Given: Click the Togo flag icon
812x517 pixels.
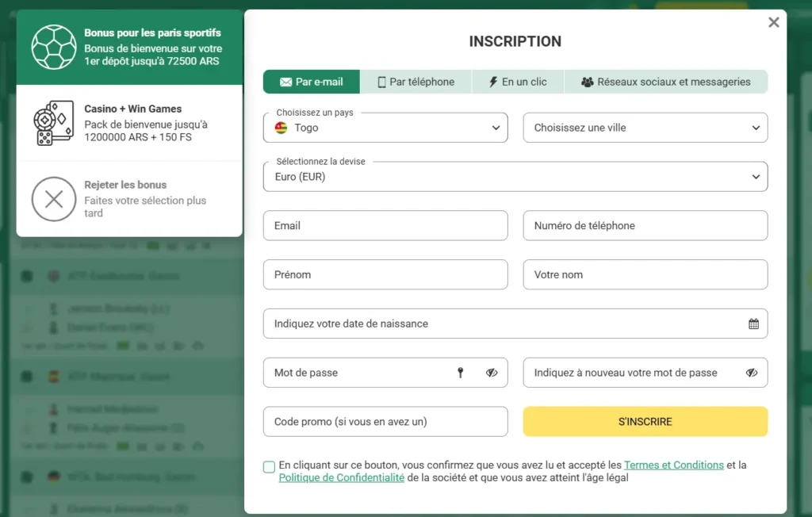Looking at the screenshot, I should tap(282, 128).
